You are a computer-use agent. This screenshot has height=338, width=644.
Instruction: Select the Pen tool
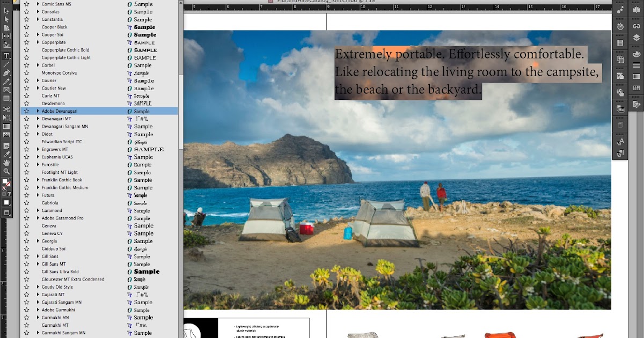(x=6, y=73)
